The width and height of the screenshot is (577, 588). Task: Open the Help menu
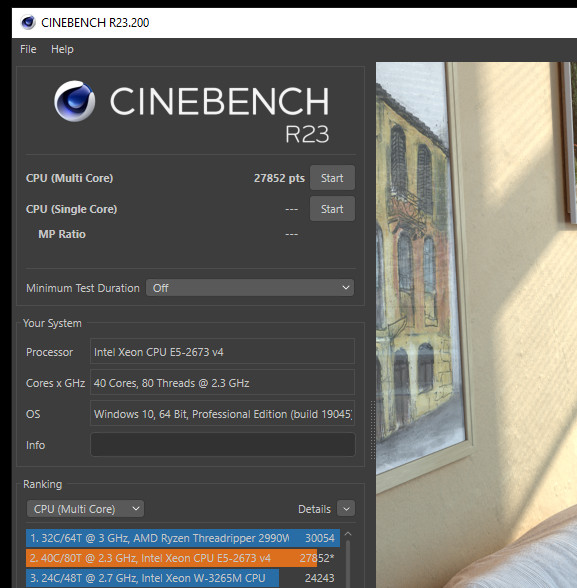tap(62, 49)
